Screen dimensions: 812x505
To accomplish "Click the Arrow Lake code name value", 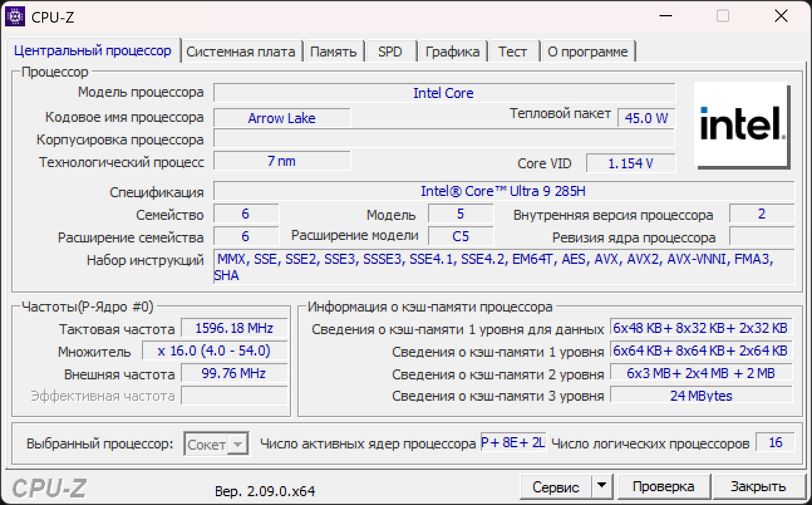I will click(282, 118).
